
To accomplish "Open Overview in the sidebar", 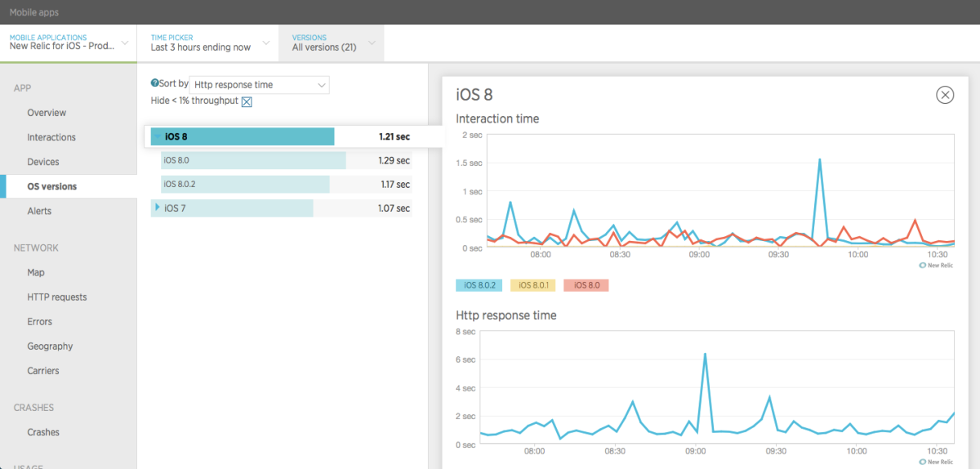I will (47, 113).
